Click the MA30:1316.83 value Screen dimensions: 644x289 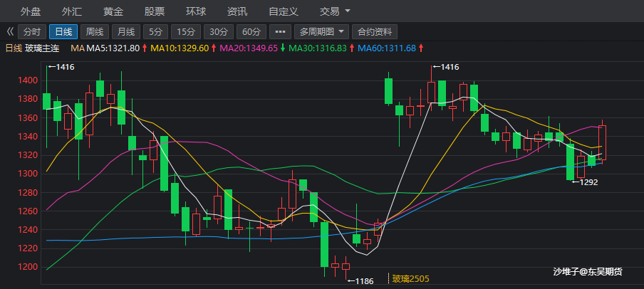point(318,48)
